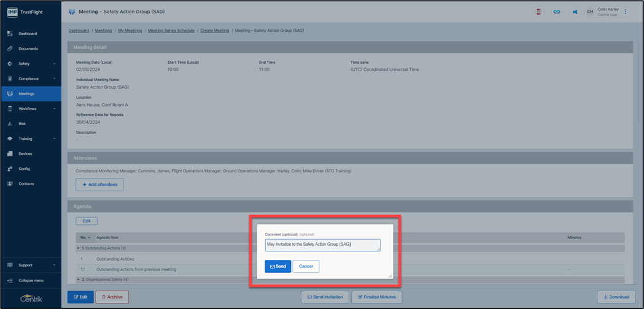Click the Dashboard icon in sidebar
This screenshot has height=309, width=644.
click(x=10, y=34)
